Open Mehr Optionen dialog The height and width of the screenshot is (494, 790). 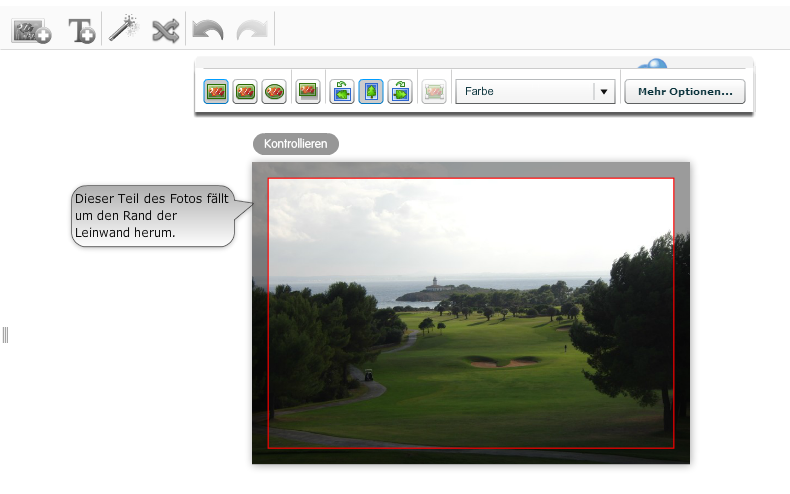click(685, 92)
